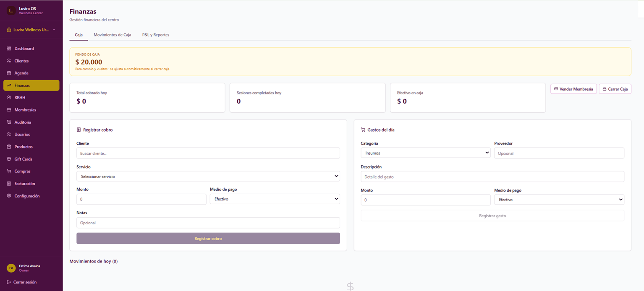
Task: Click the Compras shopping cart icon
Action: 9,171
